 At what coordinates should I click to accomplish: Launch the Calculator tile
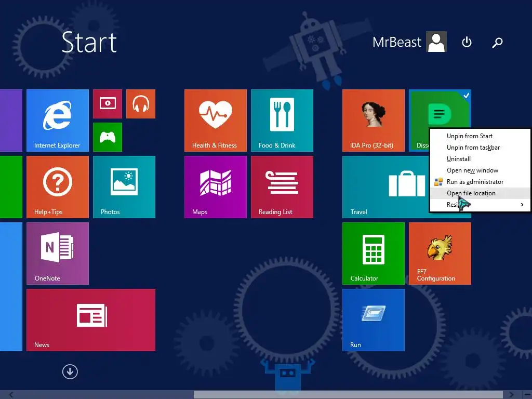click(x=374, y=254)
